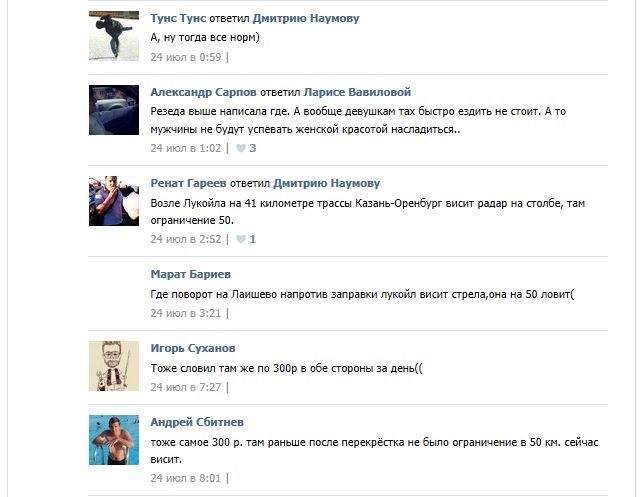Image resolution: width=644 pixels, height=497 pixels.
Task: Click the timestamp 24 июл в 1:02
Action: tap(186, 148)
